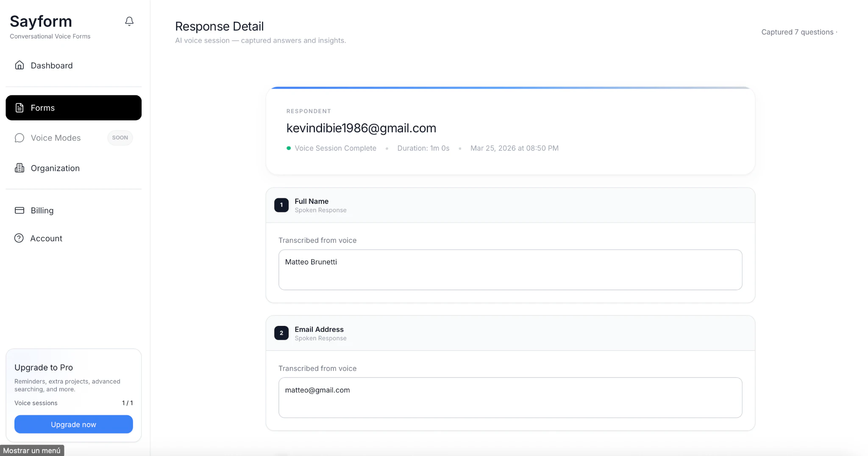Click Voice Session Complete status text
Screen dimensions: 868x456
tap(336, 148)
